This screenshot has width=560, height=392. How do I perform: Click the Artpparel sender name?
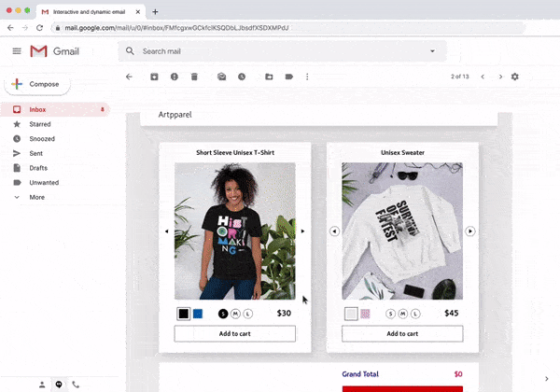point(175,115)
